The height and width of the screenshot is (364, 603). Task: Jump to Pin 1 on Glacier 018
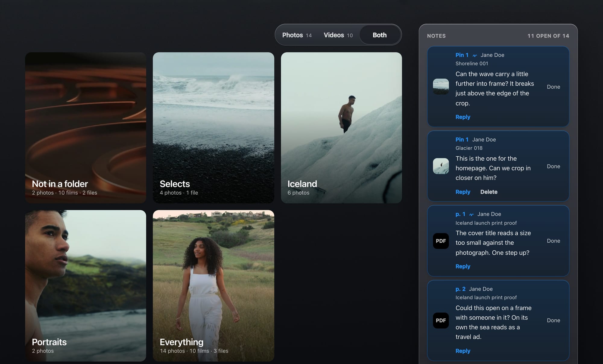[462, 140]
